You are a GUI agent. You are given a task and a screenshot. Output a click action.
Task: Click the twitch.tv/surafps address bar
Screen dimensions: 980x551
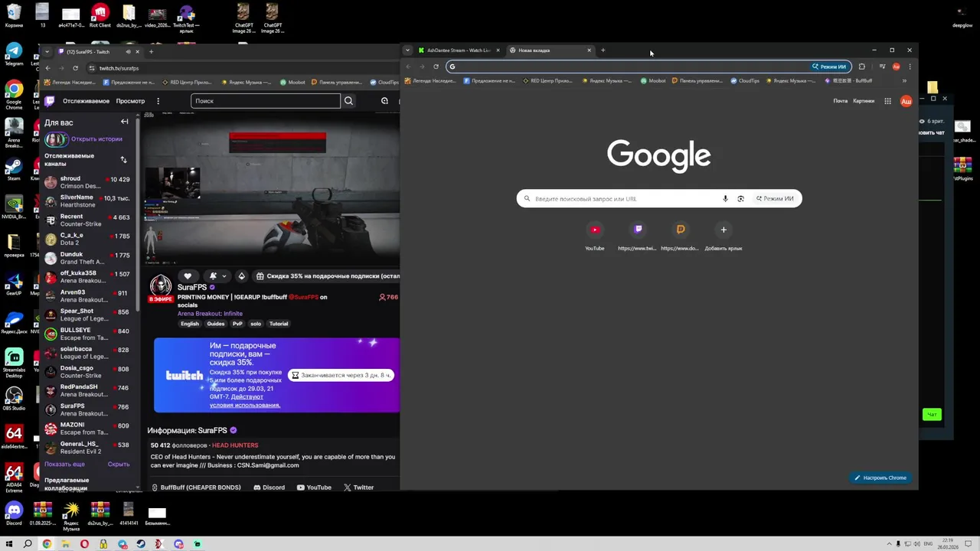click(245, 68)
